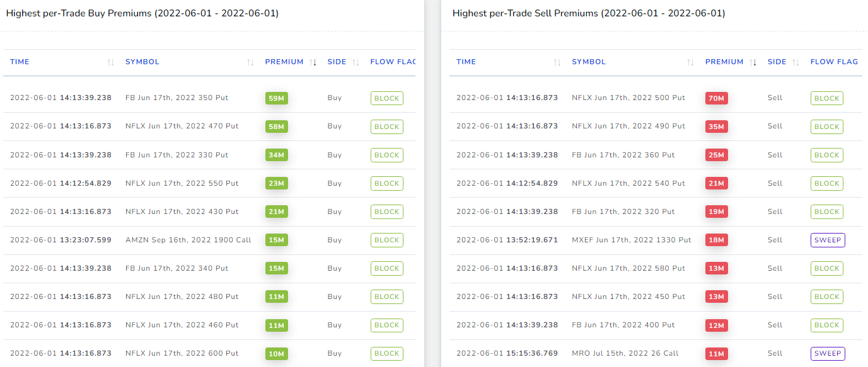Screen dimensions: 868x367
Task: Click SWEEP flag for MXEF 1330 Put
Action: coord(828,240)
